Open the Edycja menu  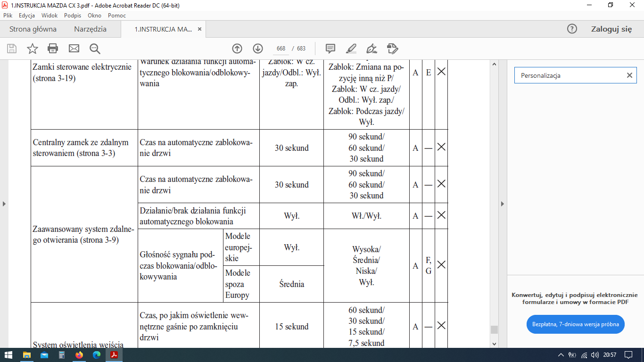point(27,16)
